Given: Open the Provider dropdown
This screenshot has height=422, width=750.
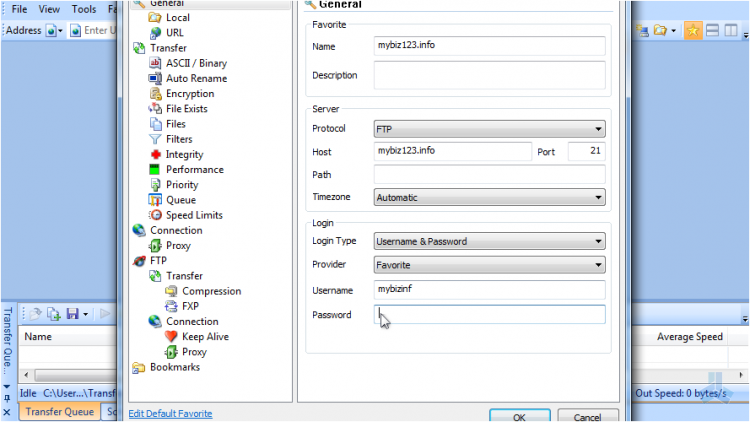Looking at the screenshot, I should pyautogui.click(x=489, y=265).
